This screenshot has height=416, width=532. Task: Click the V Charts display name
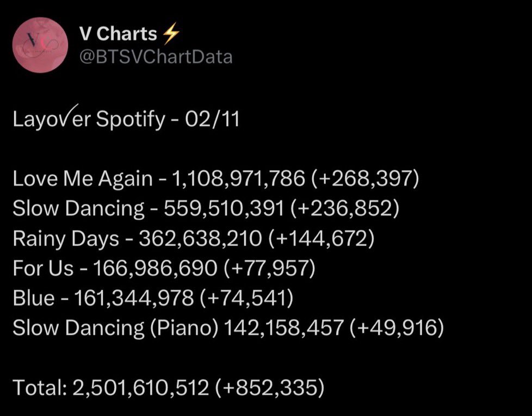[118, 34]
